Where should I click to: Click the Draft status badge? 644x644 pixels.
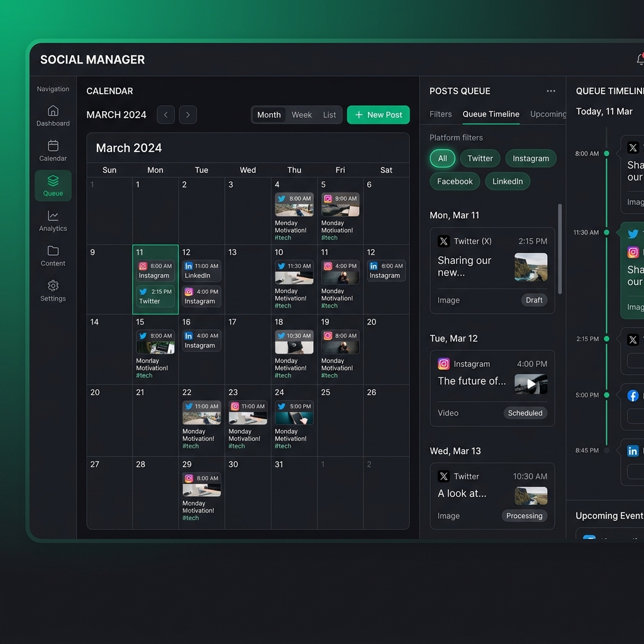click(534, 300)
